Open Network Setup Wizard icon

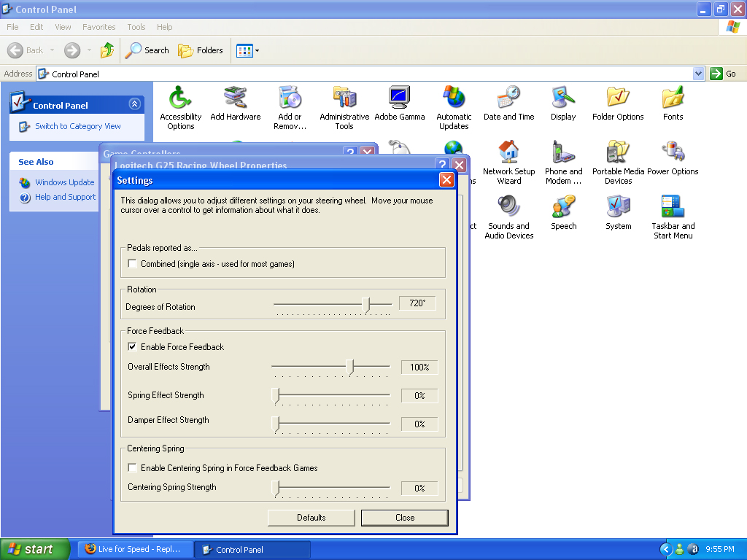[x=508, y=163]
